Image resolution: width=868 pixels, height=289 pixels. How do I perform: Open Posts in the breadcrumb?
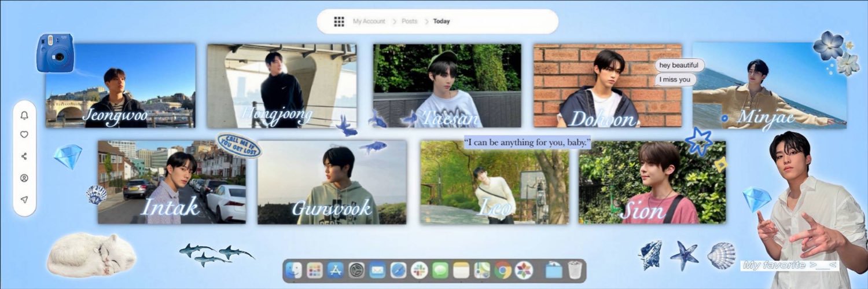coord(410,21)
